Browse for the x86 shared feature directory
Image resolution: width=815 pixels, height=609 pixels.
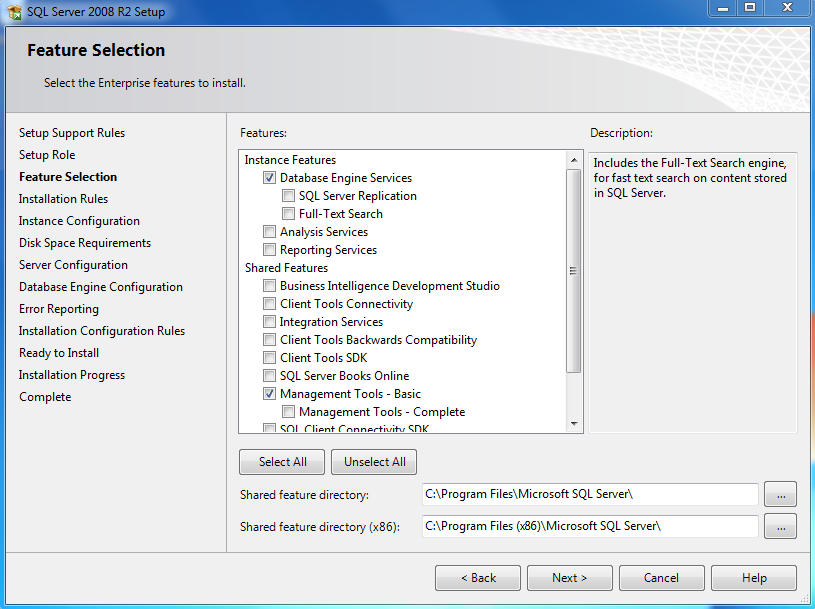point(780,526)
